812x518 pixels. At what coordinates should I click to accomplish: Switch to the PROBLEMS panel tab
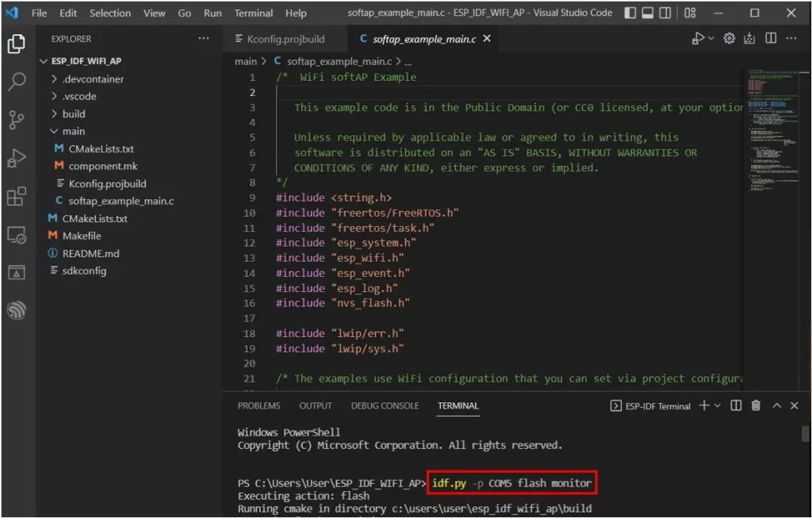point(259,405)
